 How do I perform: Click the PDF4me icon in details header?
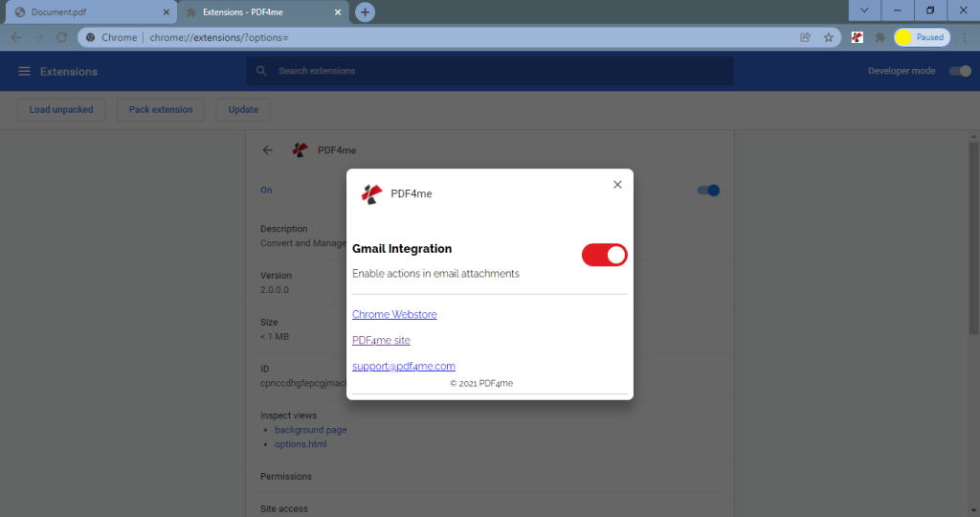coord(300,150)
